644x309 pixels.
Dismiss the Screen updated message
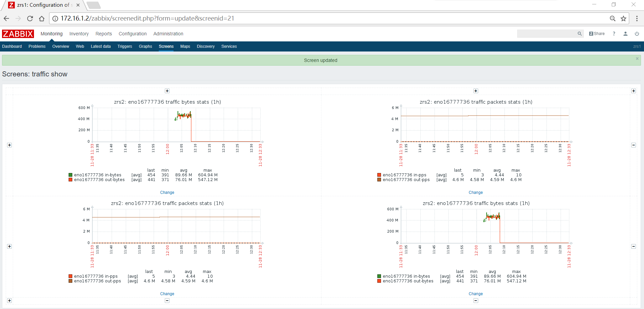(x=637, y=59)
